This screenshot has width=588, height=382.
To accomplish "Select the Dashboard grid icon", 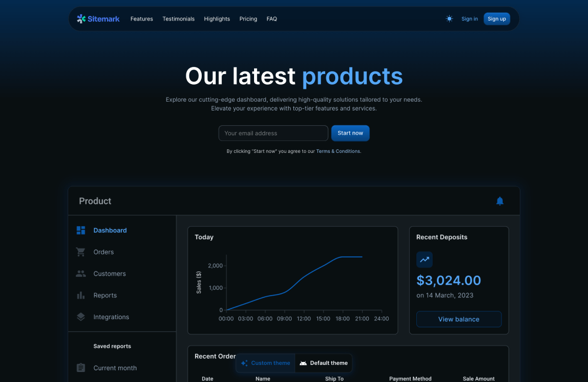I will [x=81, y=230].
